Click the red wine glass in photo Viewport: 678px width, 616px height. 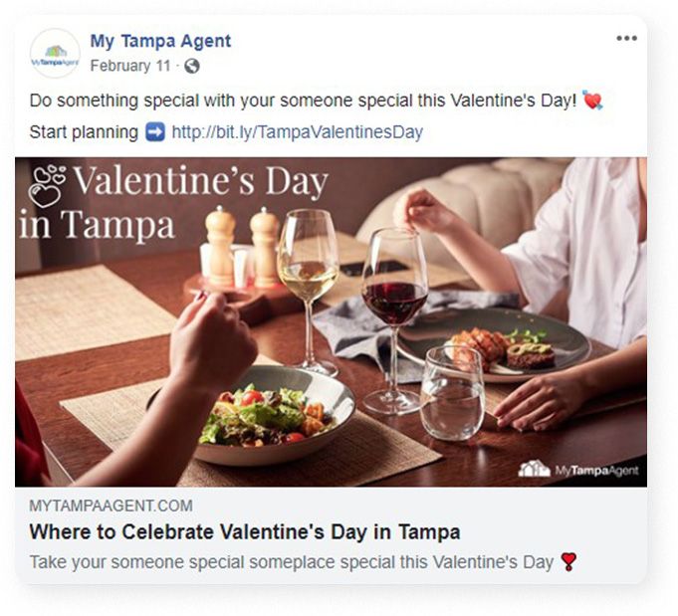coord(394,319)
